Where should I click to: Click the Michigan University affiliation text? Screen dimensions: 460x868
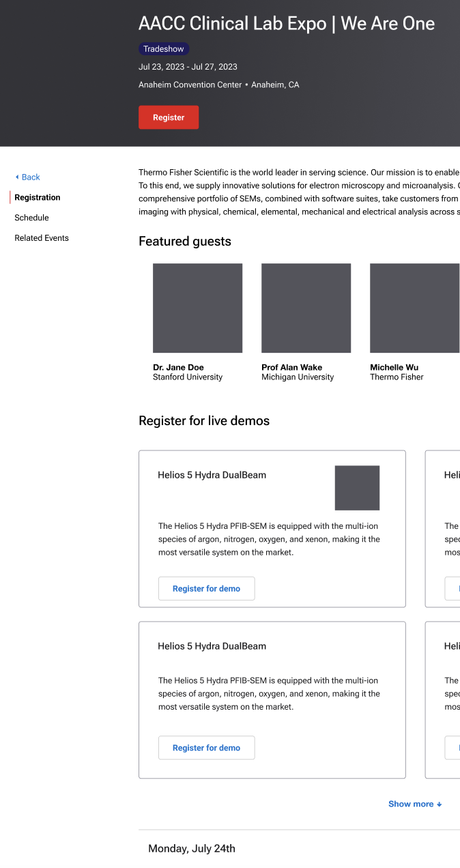click(298, 377)
